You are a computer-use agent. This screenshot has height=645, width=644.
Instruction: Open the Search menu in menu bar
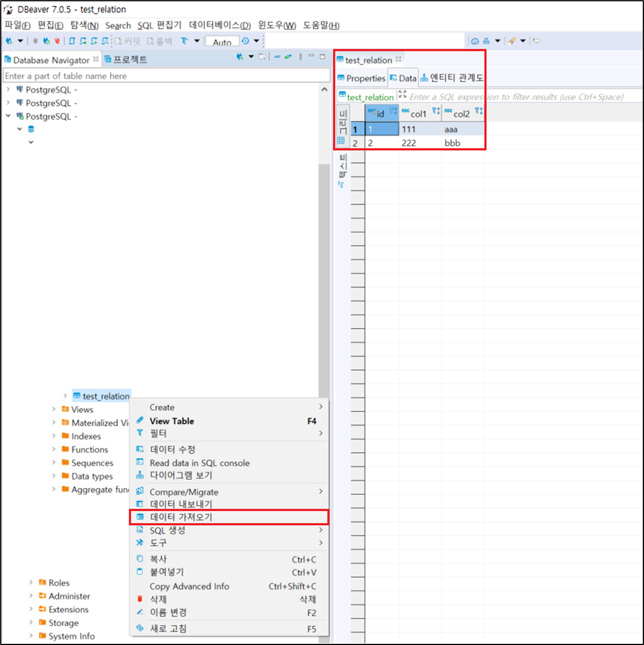(118, 26)
